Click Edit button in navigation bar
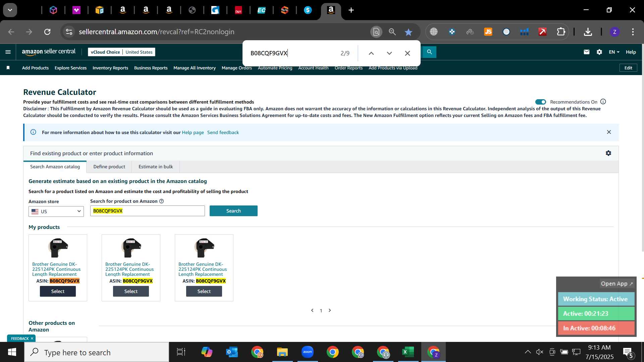 628,68
